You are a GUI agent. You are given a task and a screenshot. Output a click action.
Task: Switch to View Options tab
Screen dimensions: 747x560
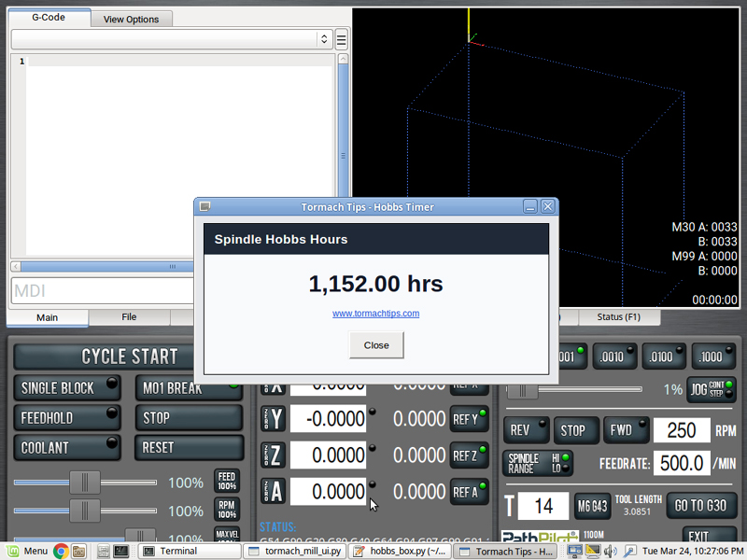tap(131, 19)
